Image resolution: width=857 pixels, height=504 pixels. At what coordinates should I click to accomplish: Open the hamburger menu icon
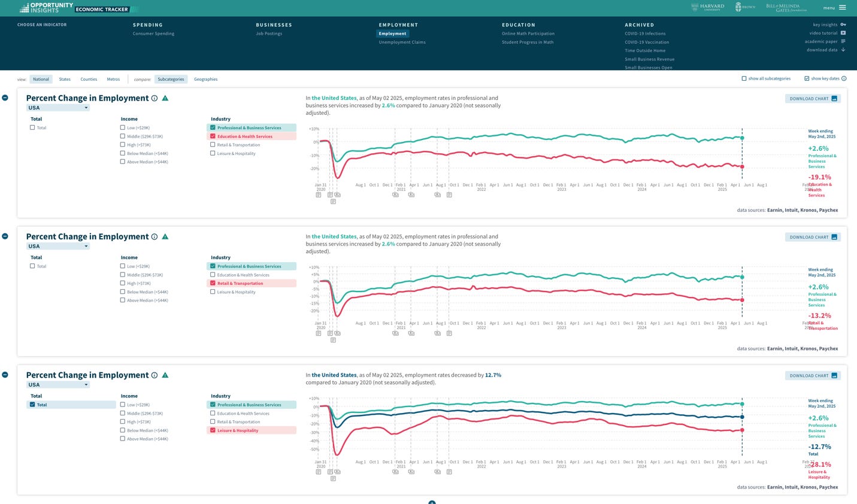(842, 8)
